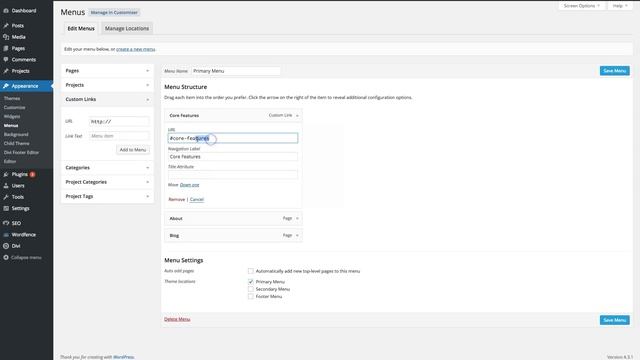This screenshot has width=640, height=360.
Task: Remove the Core Features menu item
Action: [x=177, y=199]
